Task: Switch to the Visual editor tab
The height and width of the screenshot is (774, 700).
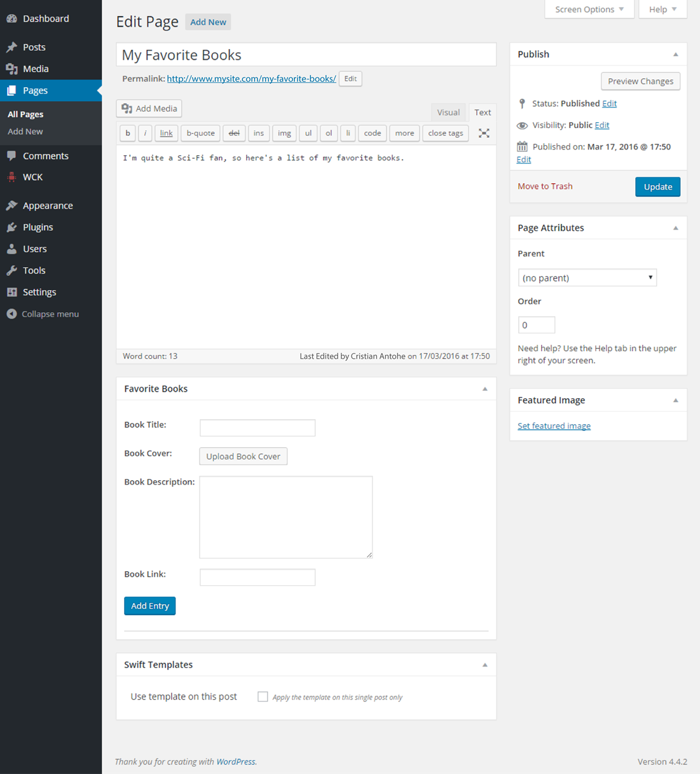Action: click(448, 113)
